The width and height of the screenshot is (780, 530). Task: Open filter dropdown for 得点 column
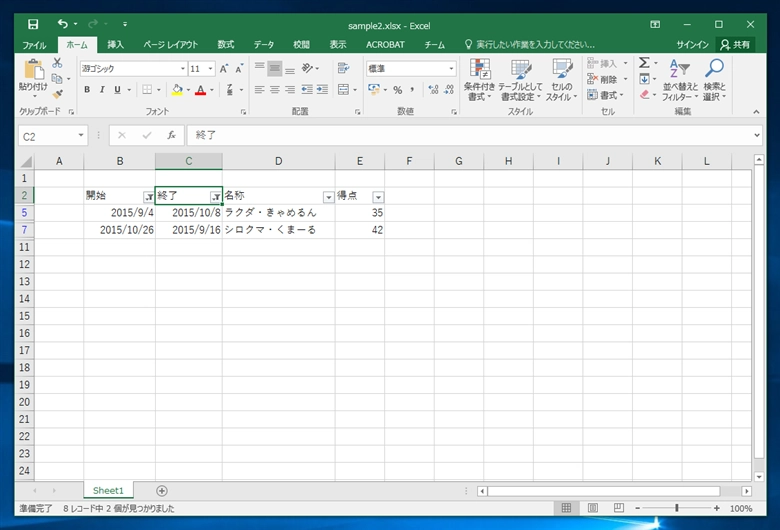pos(378,197)
